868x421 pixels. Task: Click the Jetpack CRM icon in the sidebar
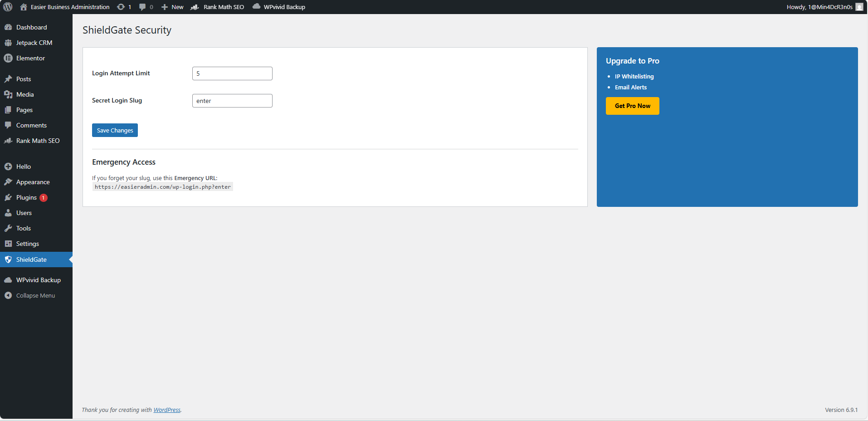(x=8, y=43)
